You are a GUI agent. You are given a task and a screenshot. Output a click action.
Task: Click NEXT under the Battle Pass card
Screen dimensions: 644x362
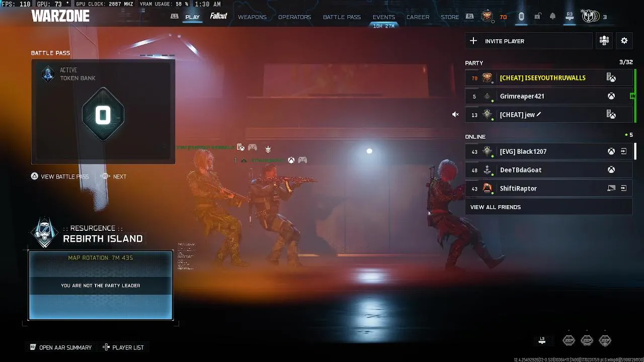(x=114, y=176)
